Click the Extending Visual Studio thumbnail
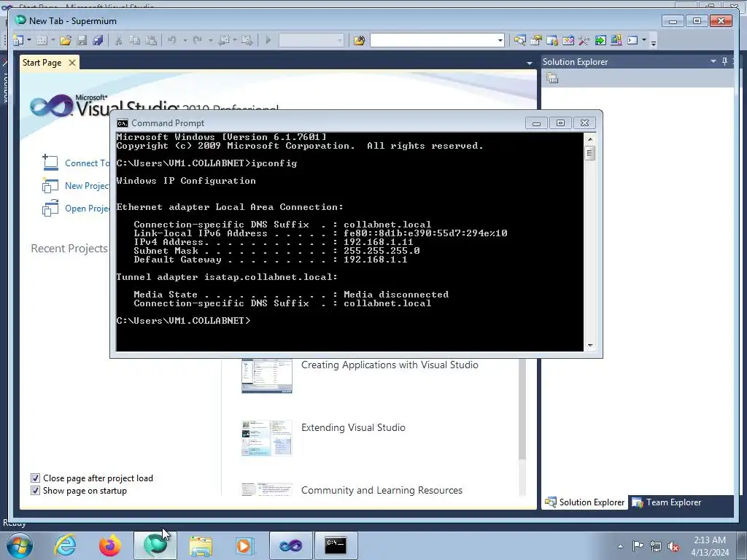 pyautogui.click(x=267, y=438)
